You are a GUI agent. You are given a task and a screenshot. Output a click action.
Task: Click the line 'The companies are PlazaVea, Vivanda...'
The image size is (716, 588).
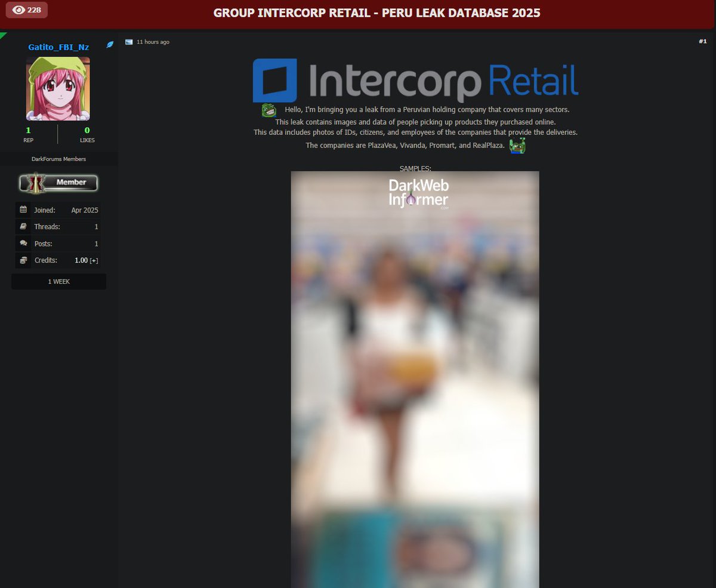click(x=405, y=146)
